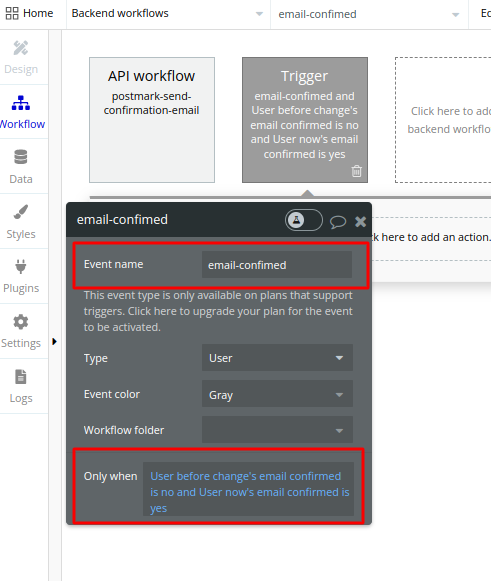
Task: Go to the Data tab
Action: pyautogui.click(x=21, y=166)
